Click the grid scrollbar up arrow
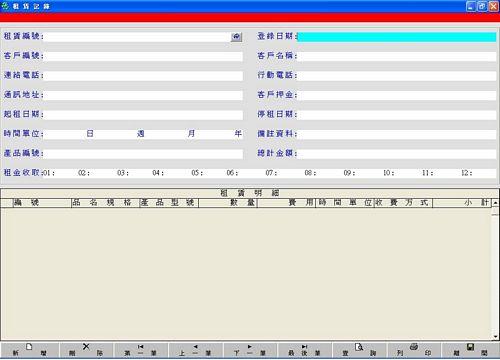Screen dimensions: 500x360 [495, 202]
